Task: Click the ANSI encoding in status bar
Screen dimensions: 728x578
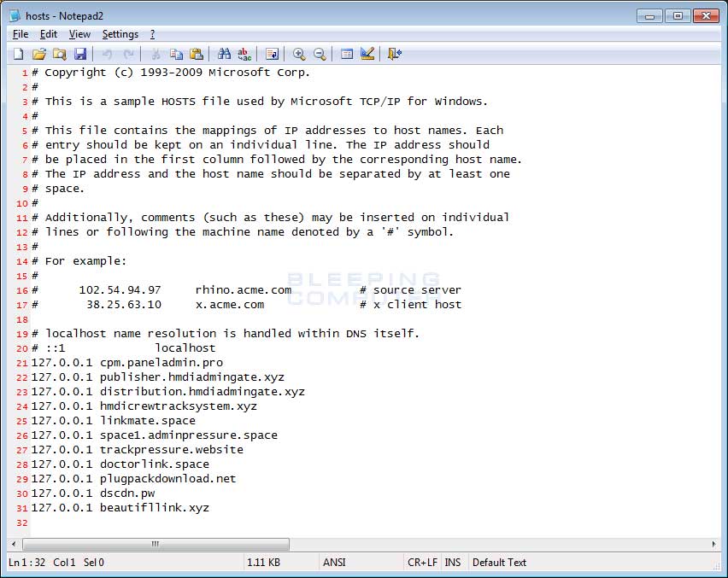Action: click(334, 563)
